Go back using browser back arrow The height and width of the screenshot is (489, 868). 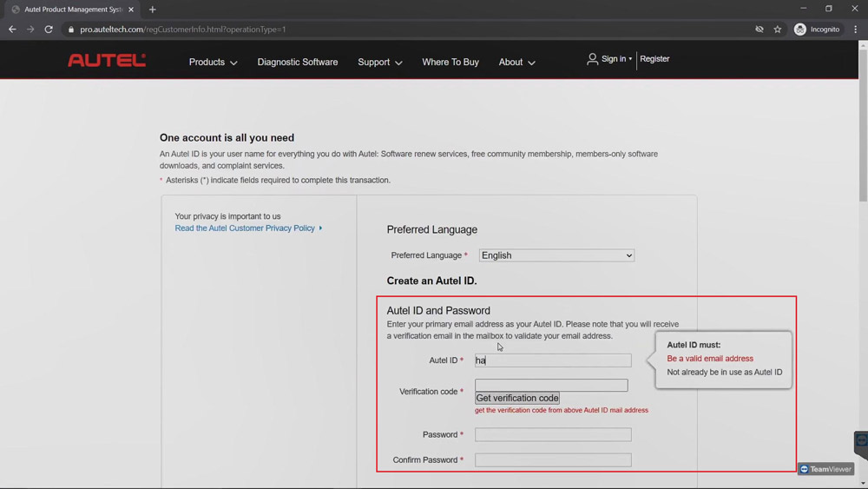tap(12, 30)
